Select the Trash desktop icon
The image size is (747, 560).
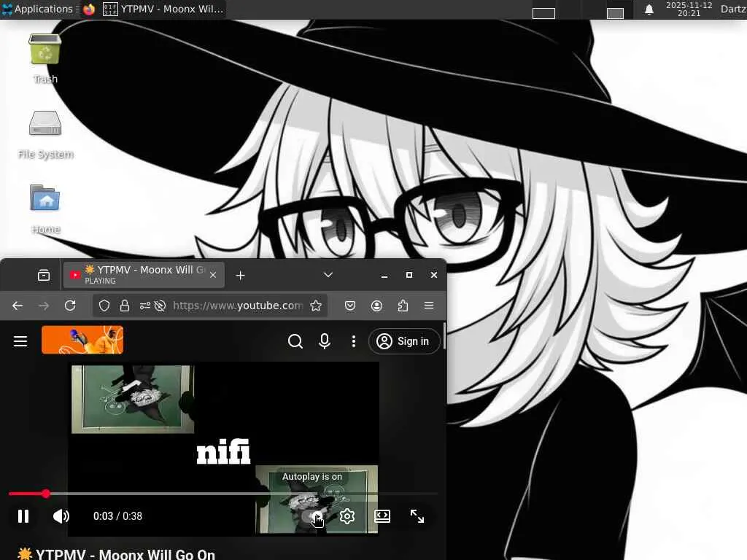44,58
